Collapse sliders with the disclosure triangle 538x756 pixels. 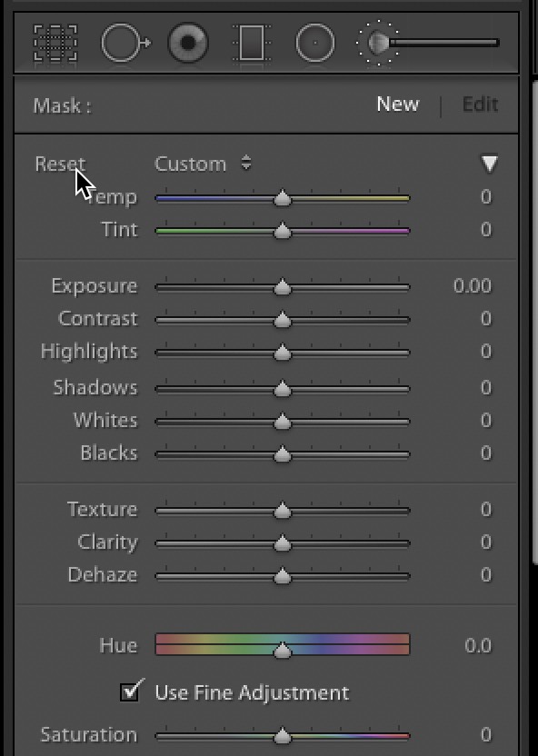tap(489, 164)
